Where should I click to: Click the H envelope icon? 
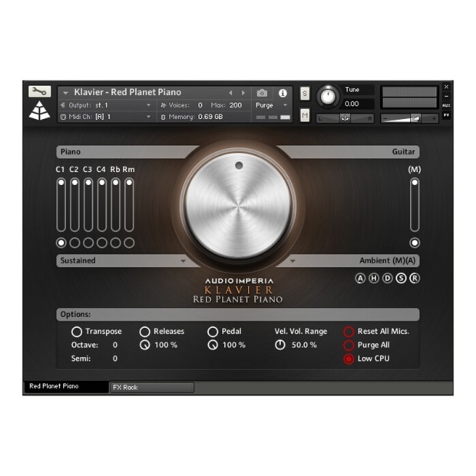(x=374, y=278)
